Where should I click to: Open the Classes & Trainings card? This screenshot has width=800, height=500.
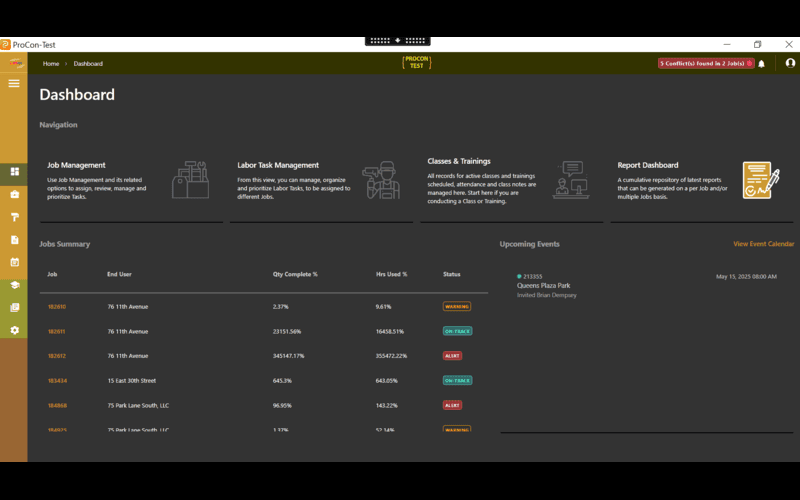pos(512,183)
